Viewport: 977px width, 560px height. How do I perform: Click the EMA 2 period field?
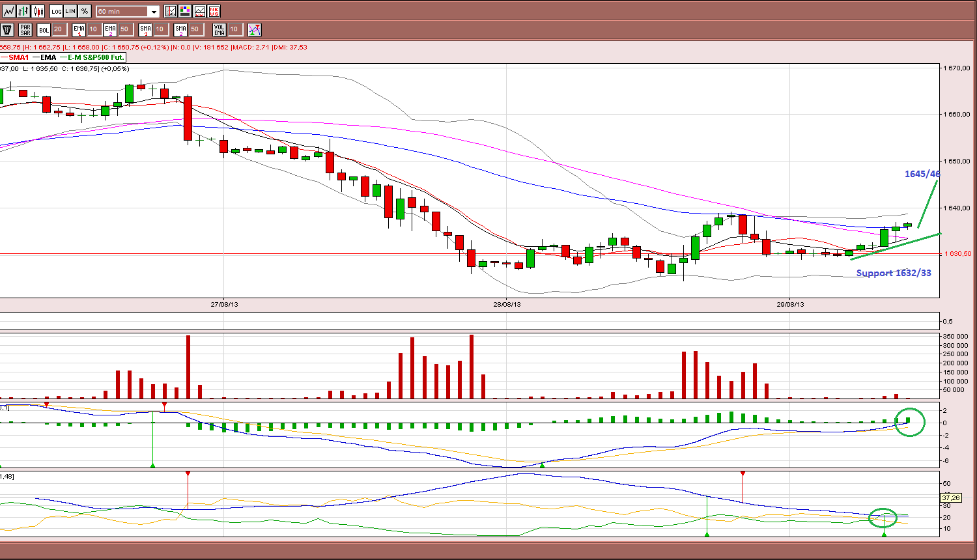pyautogui.click(x=125, y=30)
